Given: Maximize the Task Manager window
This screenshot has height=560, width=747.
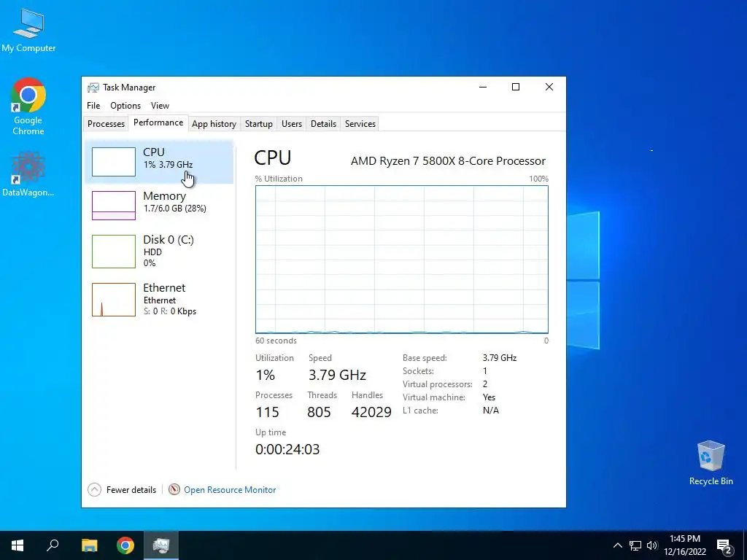Looking at the screenshot, I should tap(516, 87).
